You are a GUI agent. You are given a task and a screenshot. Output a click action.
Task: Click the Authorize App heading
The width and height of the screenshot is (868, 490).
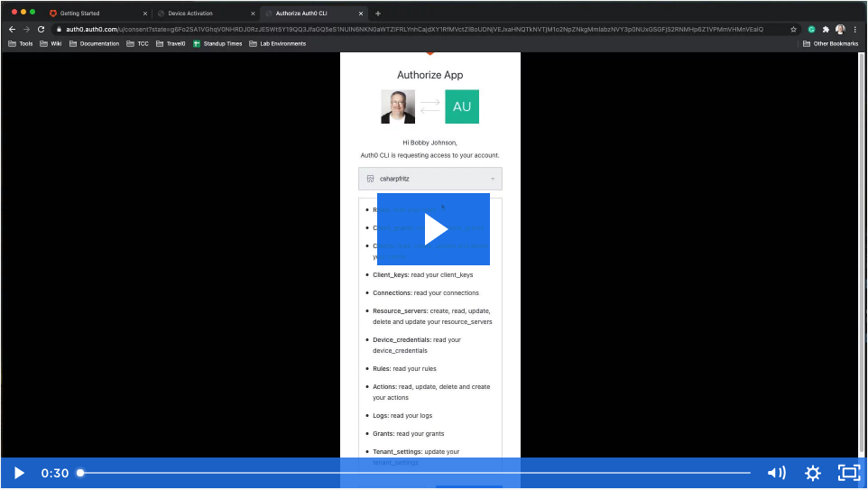(x=430, y=75)
